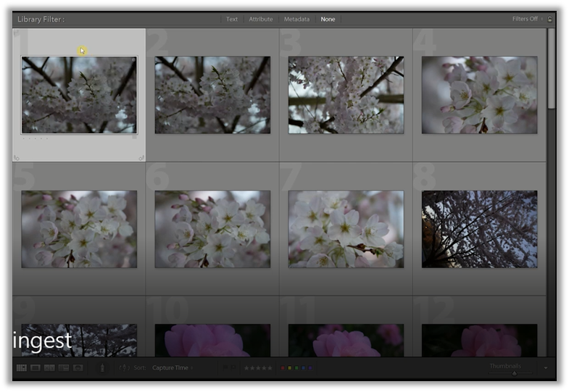The width and height of the screenshot is (569, 392).
Task: Open Survey view icon
Action: [64, 367]
